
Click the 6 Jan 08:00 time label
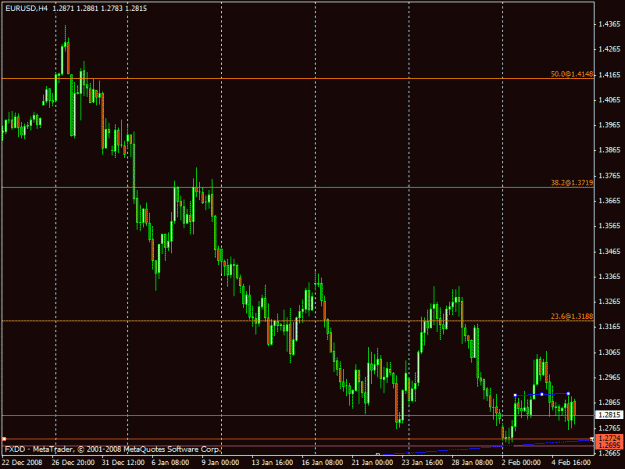coord(170,462)
